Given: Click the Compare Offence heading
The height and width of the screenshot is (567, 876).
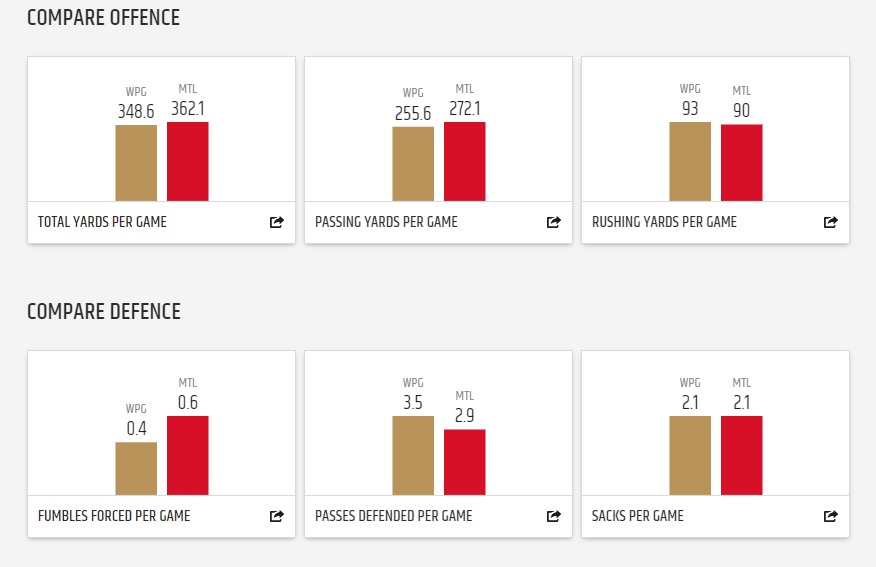Looking at the screenshot, I should 103,18.
